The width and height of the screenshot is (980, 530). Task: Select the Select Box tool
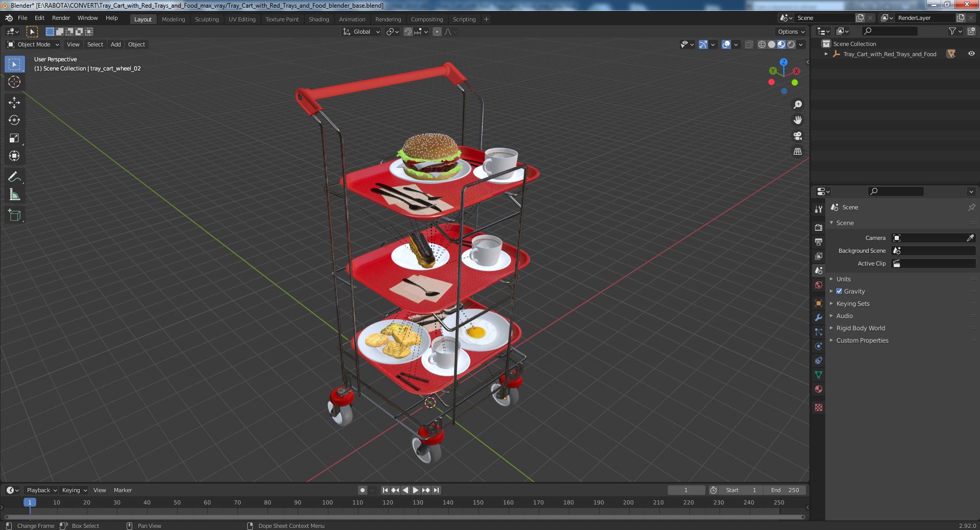pos(14,64)
